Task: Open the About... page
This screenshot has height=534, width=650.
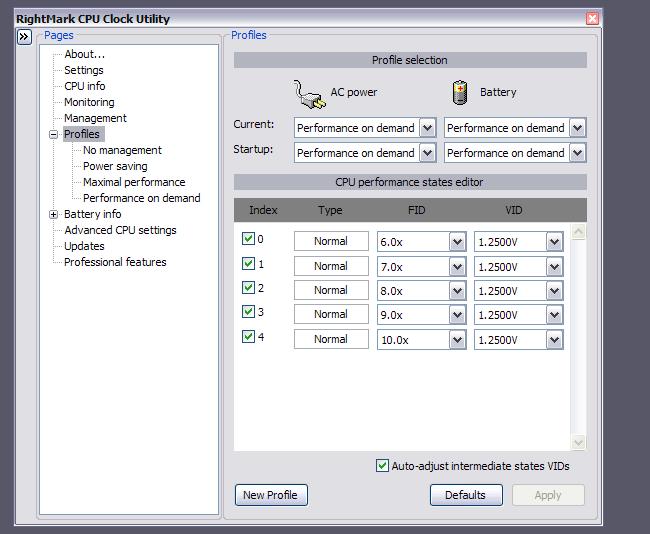Action: 85,54
